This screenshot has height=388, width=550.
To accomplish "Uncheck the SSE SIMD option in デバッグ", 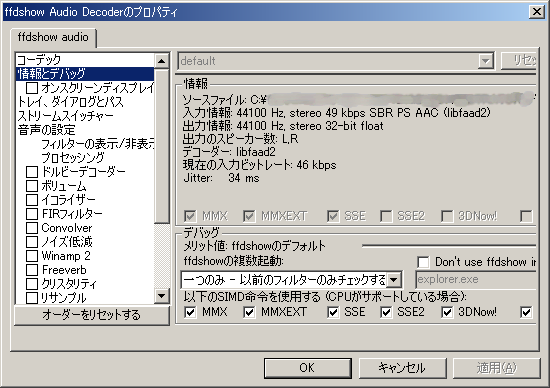I will pyautogui.click(x=333, y=312).
